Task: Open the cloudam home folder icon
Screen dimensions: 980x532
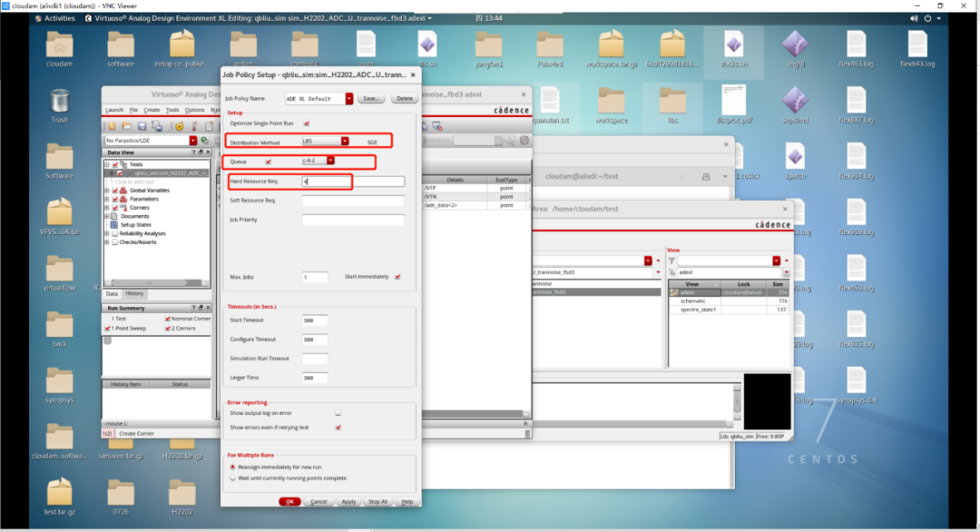Action: click(59, 45)
